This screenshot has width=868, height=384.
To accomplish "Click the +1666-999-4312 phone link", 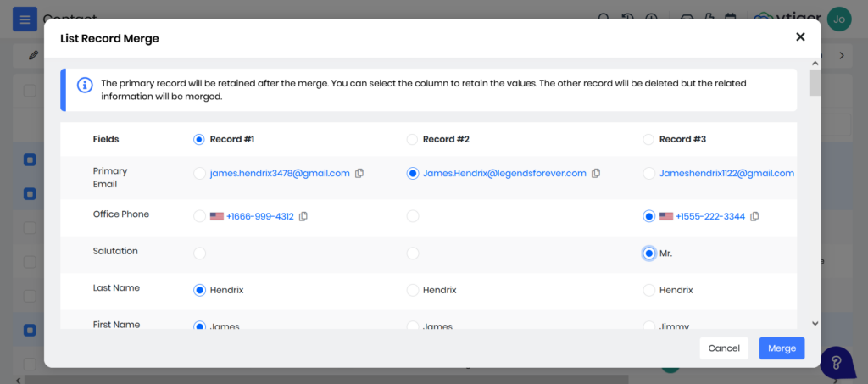I will (259, 217).
